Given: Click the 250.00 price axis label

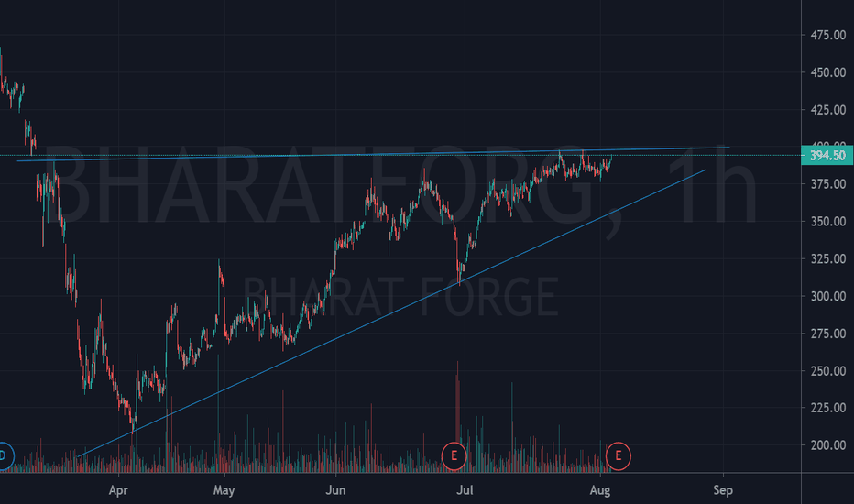Looking at the screenshot, I should 827,370.
